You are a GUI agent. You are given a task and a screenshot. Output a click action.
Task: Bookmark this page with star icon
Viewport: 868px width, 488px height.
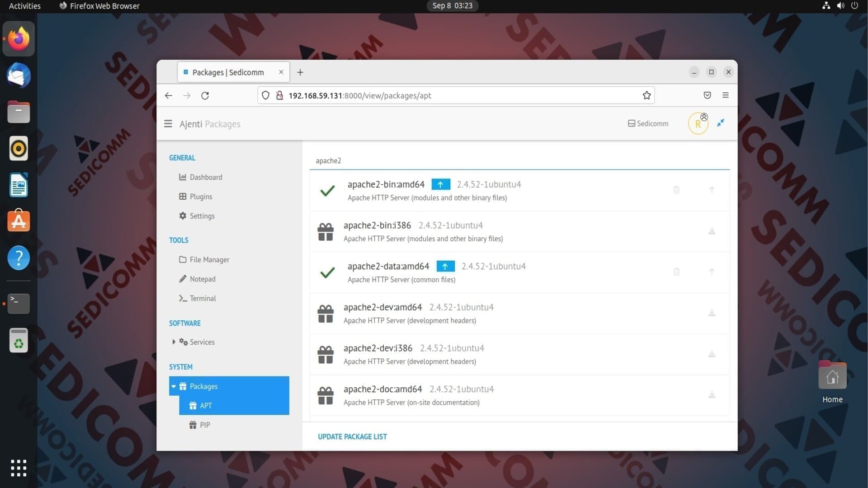click(646, 95)
